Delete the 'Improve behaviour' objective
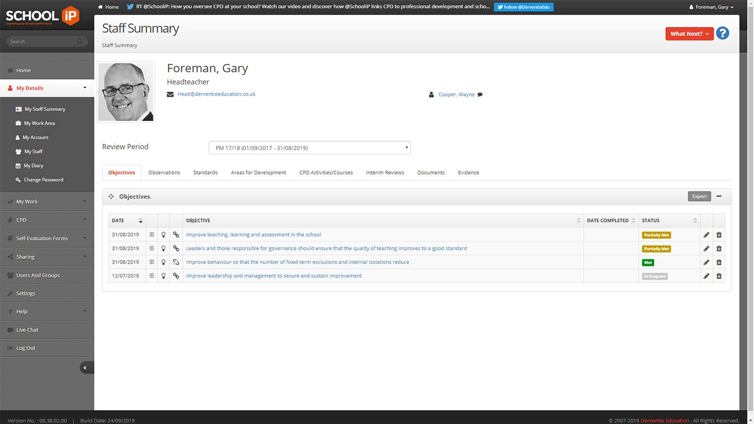754x424 pixels. click(719, 262)
